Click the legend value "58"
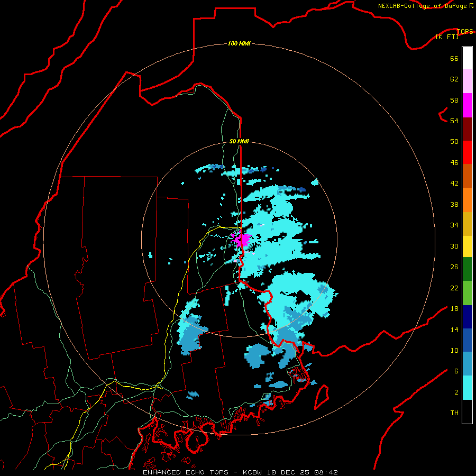The height and width of the screenshot is (476, 476). pos(454,100)
